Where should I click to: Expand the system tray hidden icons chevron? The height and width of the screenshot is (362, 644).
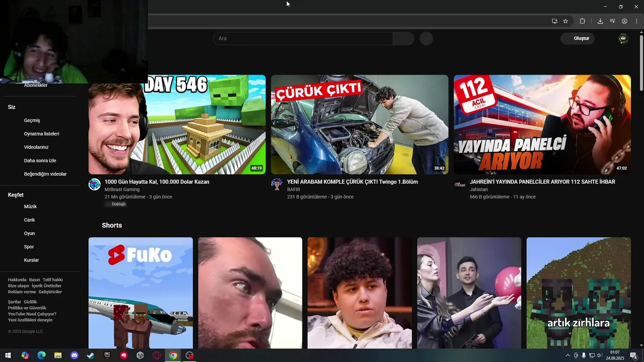[568, 355]
